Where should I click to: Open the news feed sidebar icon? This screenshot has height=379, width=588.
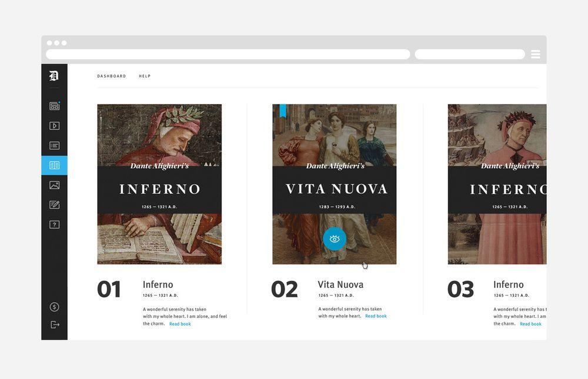pos(54,106)
